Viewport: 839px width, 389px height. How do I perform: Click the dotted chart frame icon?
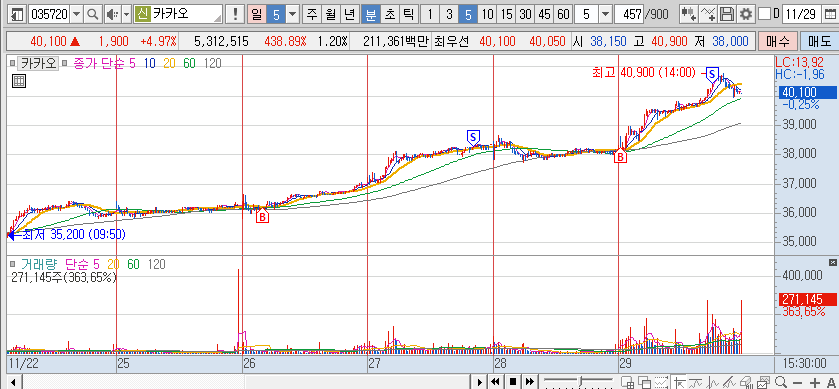(x=662, y=382)
